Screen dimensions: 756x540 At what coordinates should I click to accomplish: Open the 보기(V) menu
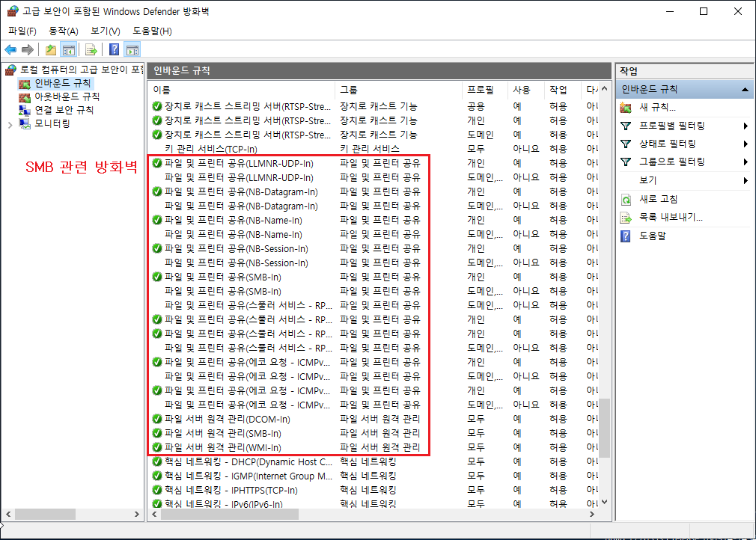(x=105, y=31)
